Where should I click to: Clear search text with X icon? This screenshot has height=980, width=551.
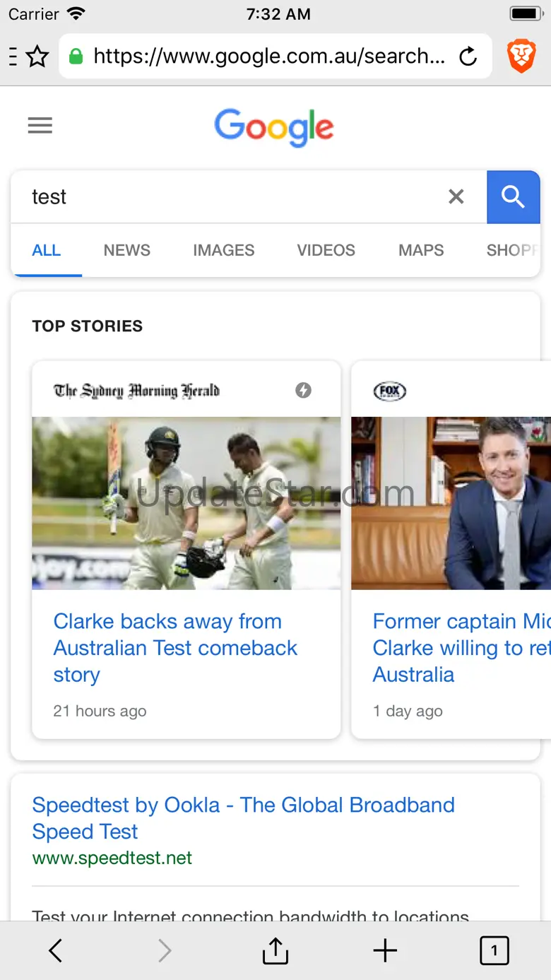pyautogui.click(x=456, y=197)
